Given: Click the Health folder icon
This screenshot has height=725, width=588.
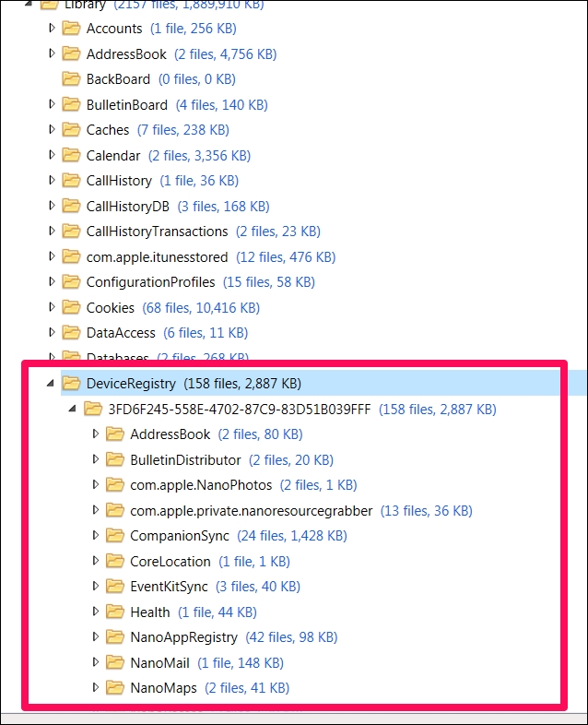Looking at the screenshot, I should 115,612.
